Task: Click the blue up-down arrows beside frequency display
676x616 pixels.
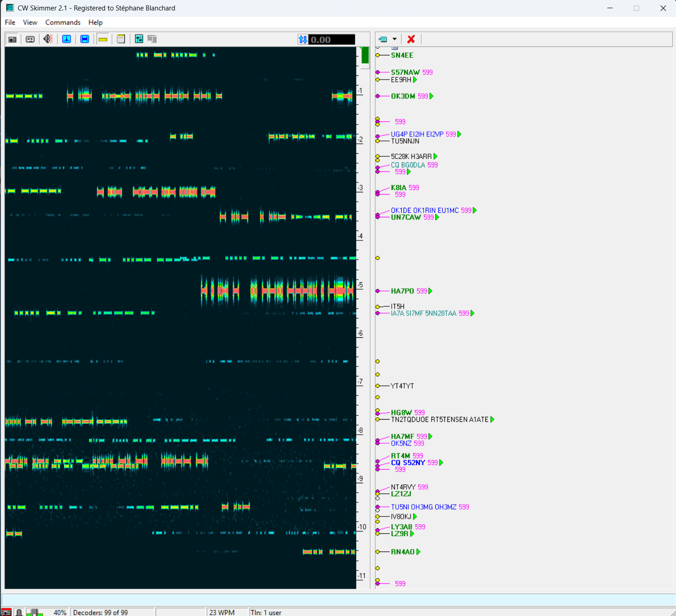Action: point(303,40)
